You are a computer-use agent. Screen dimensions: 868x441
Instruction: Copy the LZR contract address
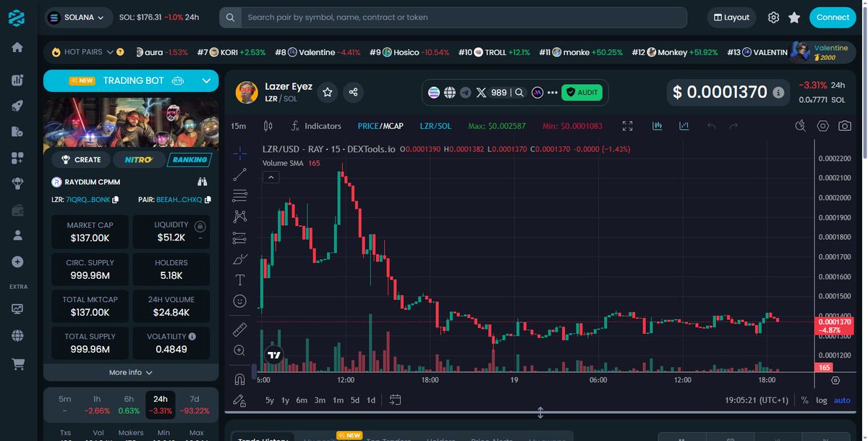pos(115,199)
